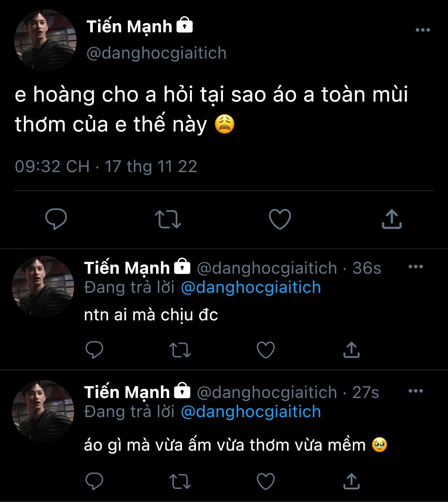Retweet the 'ntn ai mà chịu đc' reply
Viewport: 448px width, 502px height.
[180, 350]
